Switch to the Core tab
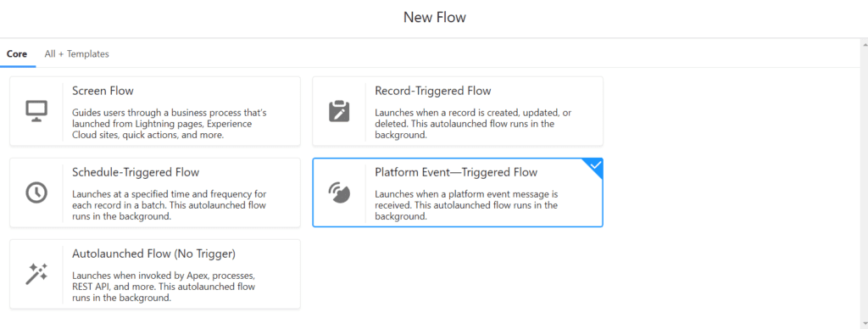Screen dimensions: 868x329 tap(17, 53)
